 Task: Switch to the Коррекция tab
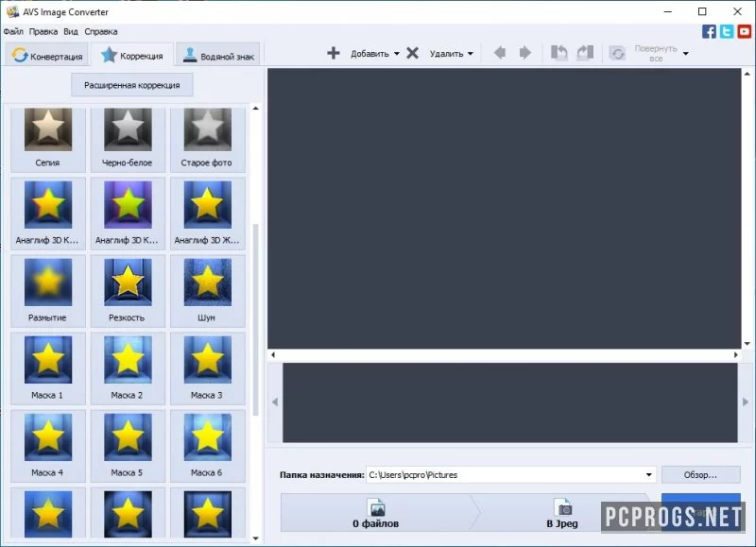131,55
